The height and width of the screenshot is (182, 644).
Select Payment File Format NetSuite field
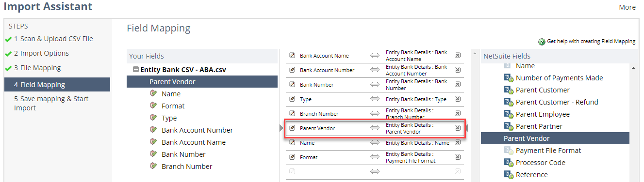tap(548, 151)
